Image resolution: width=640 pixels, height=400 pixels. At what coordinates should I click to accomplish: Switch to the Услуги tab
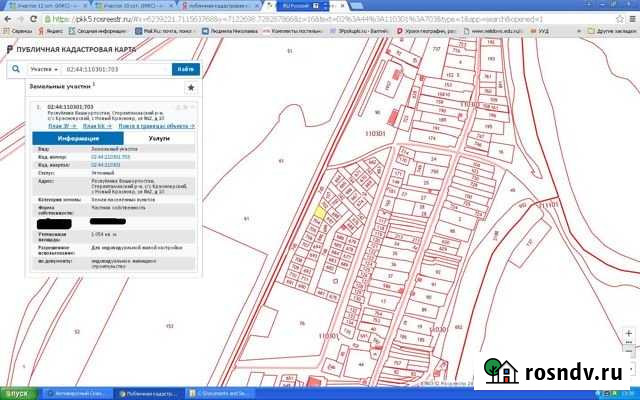[158, 138]
